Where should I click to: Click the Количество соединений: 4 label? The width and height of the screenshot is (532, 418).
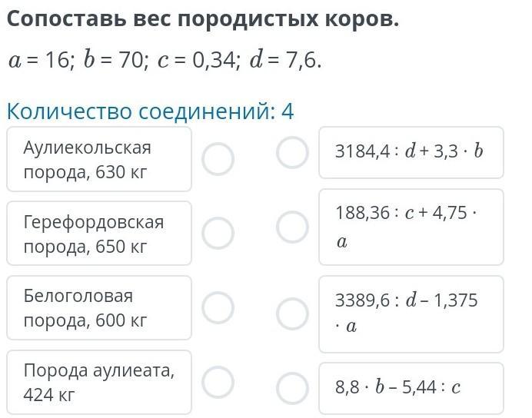click(x=150, y=111)
